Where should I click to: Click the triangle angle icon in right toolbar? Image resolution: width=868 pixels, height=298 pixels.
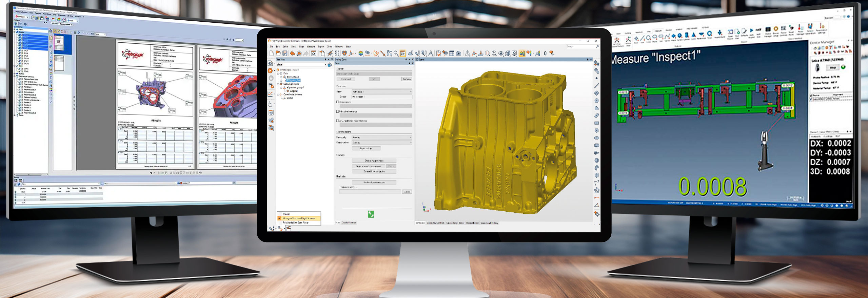pyautogui.click(x=596, y=205)
